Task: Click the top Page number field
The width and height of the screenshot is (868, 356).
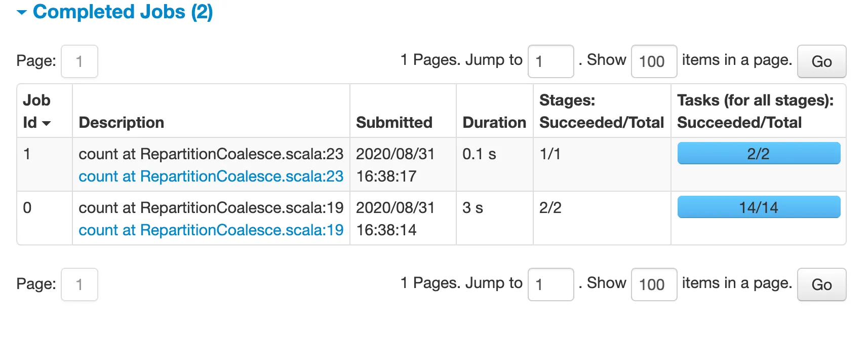Action: coord(79,61)
